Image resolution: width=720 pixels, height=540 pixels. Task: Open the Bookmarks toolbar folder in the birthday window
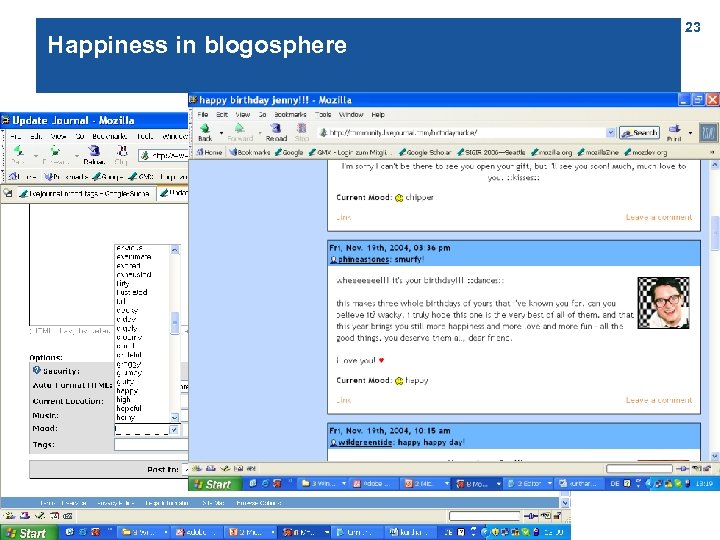pyautogui.click(x=249, y=152)
